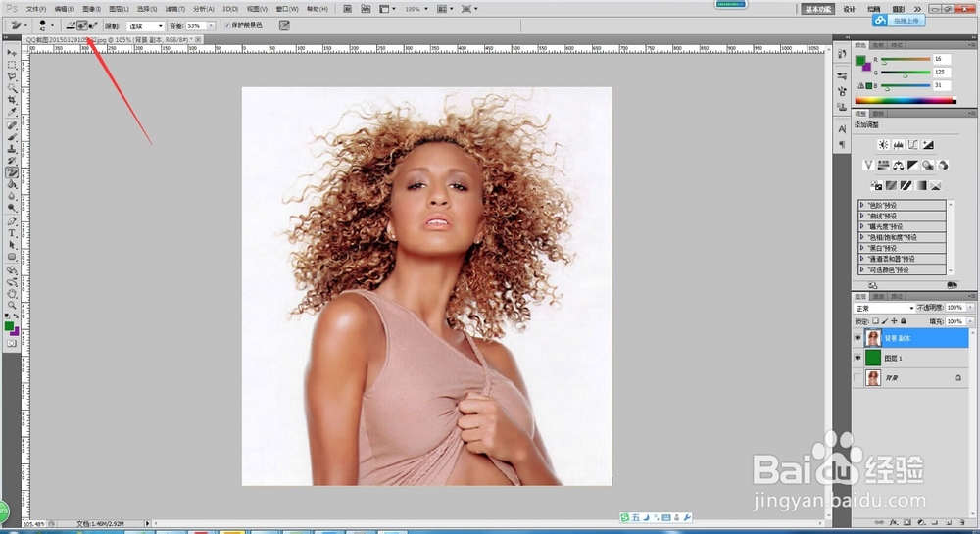Select the Hand tool

pos(11,294)
